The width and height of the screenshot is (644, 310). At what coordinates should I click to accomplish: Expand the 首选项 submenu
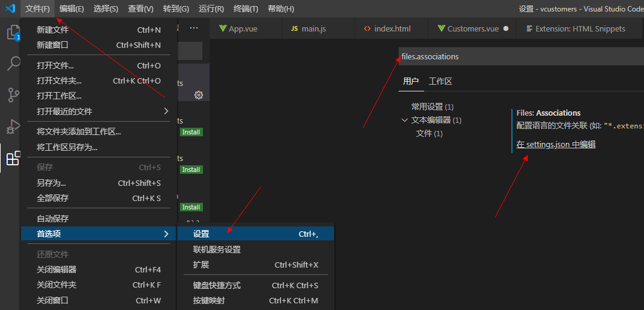pyautogui.click(x=99, y=234)
